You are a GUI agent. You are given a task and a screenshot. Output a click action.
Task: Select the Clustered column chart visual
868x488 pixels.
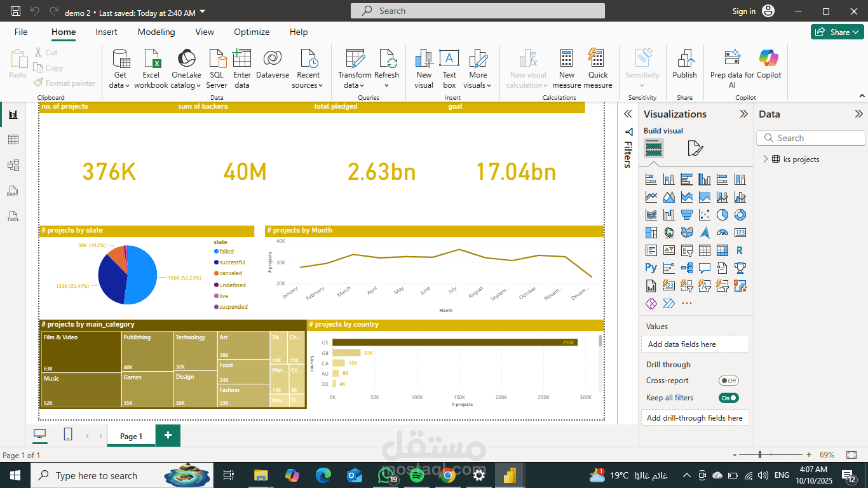704,180
